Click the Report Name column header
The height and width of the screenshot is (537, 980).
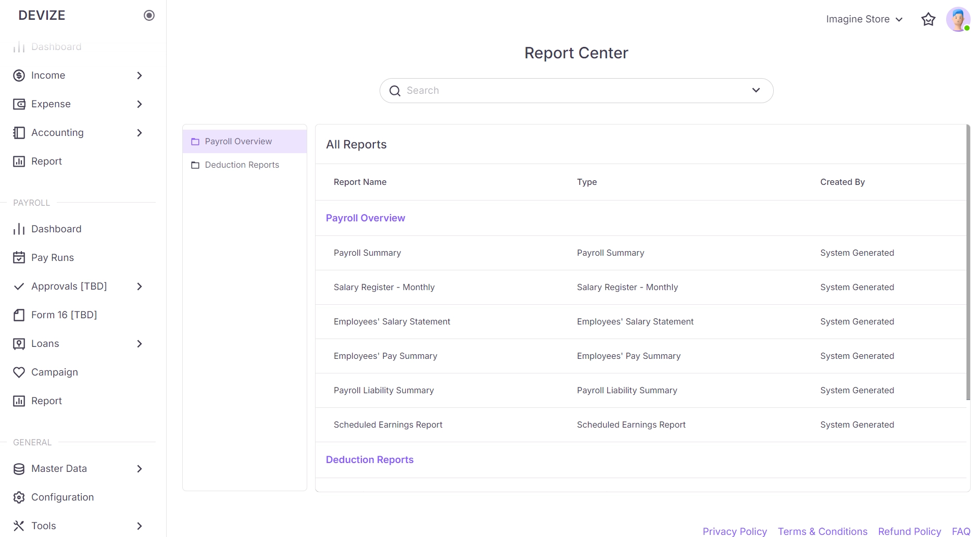coord(360,182)
